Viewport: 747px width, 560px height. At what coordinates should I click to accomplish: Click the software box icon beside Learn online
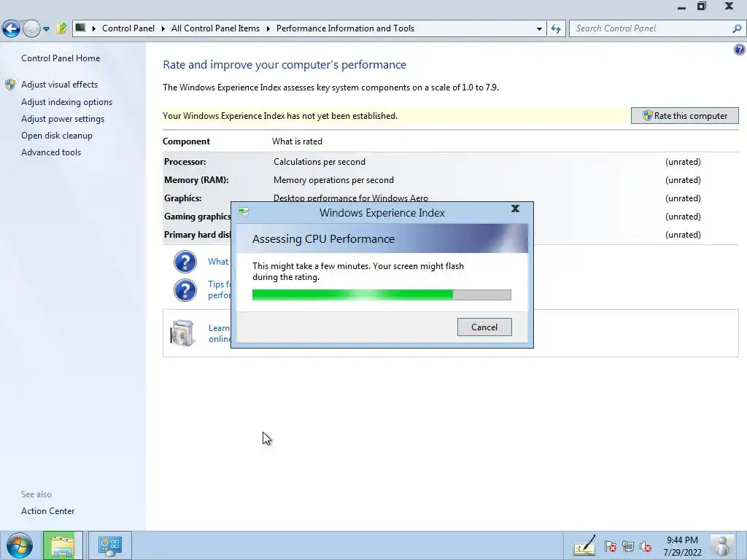[x=182, y=332]
